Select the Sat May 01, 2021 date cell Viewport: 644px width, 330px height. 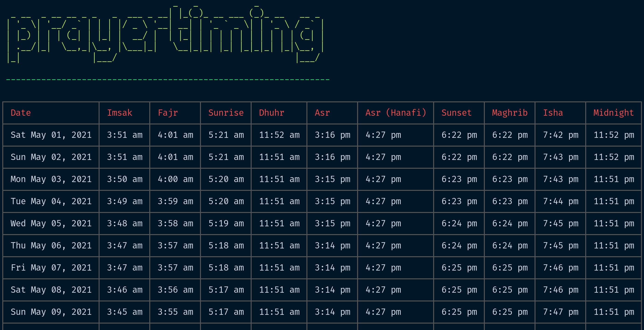click(51, 135)
